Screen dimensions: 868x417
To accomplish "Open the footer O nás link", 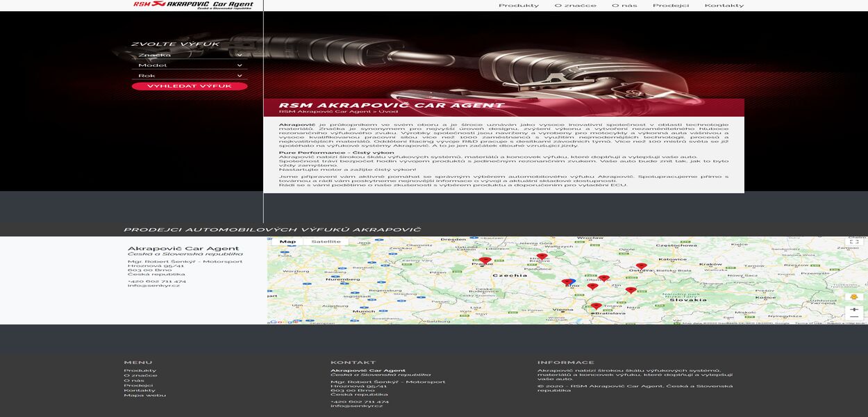I will click(135, 380).
